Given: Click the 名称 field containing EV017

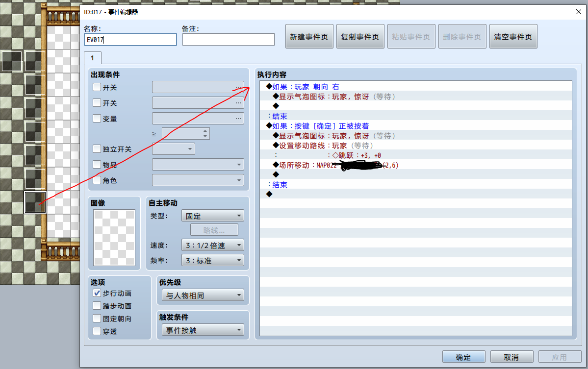Looking at the screenshot, I should [130, 39].
